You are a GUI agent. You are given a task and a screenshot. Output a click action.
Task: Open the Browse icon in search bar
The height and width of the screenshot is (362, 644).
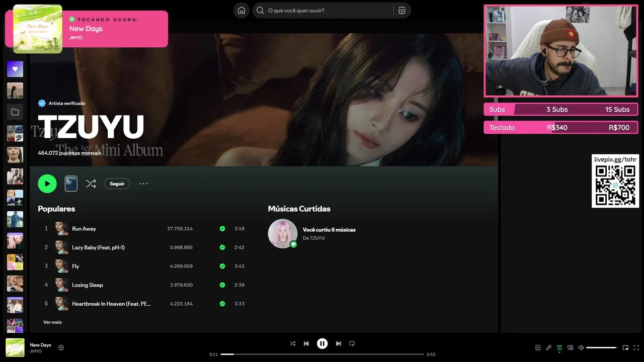click(401, 11)
